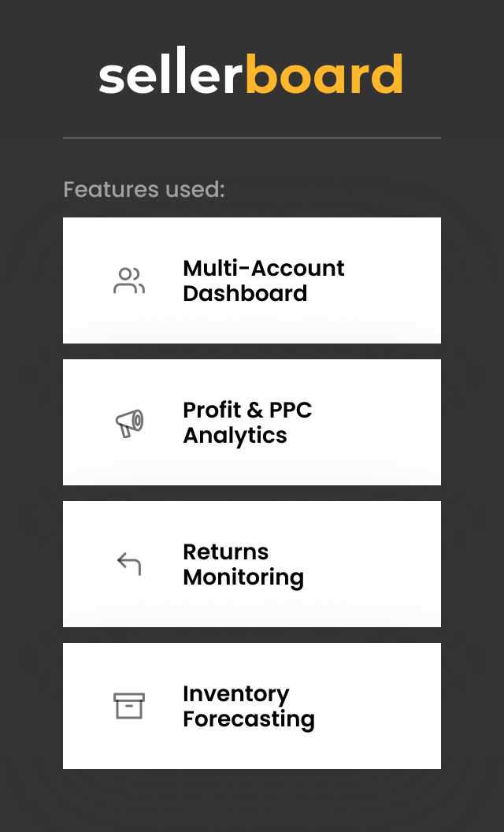Click the Inventory Forecasting archive box icon
Screen dimensions: 504x832
(129, 706)
